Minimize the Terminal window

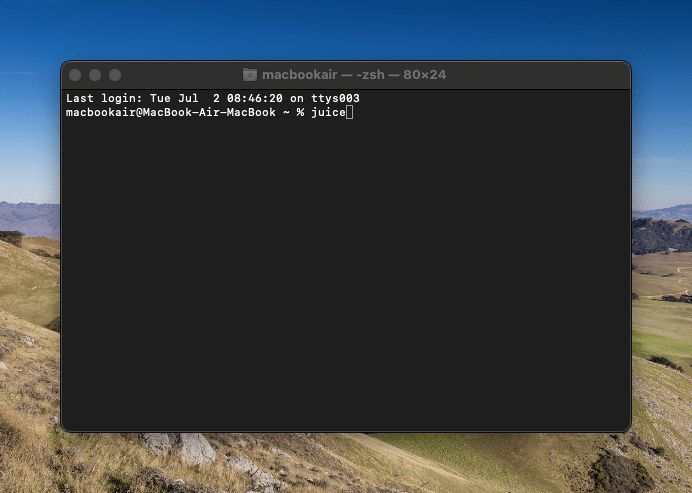click(95, 75)
